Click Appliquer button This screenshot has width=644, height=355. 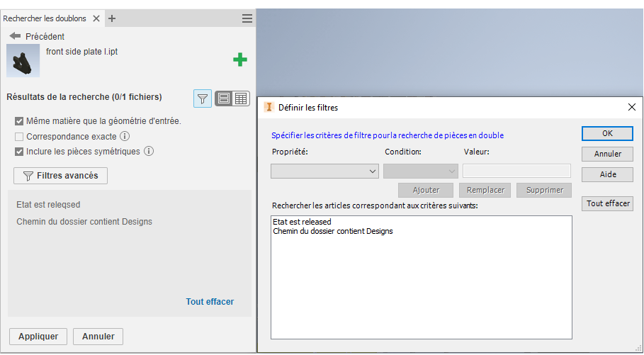[x=38, y=337]
